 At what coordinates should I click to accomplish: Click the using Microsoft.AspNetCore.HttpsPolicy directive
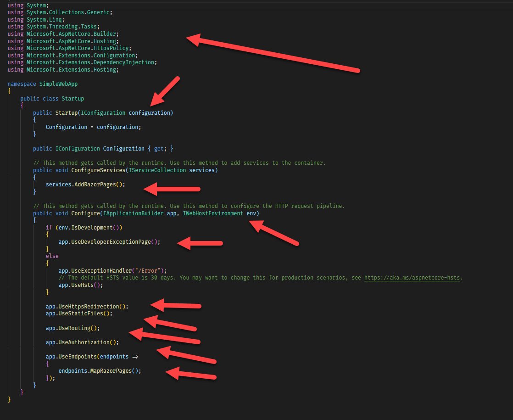point(69,48)
